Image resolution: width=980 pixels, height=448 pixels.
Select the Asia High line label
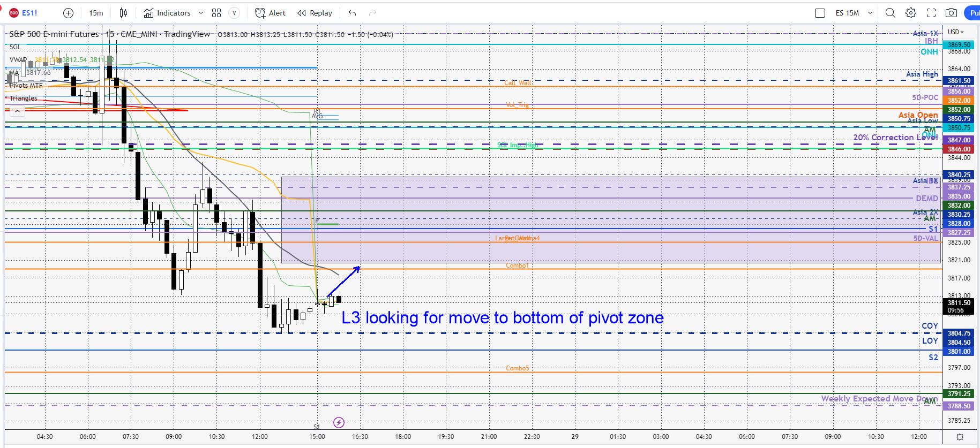(922, 74)
